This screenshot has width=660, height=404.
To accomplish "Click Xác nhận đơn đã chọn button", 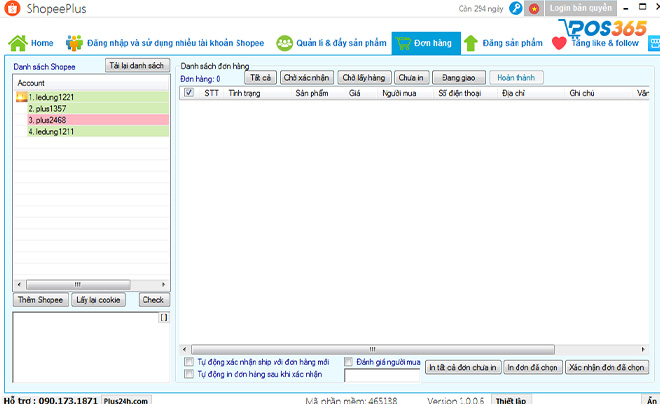I will click(x=607, y=367).
